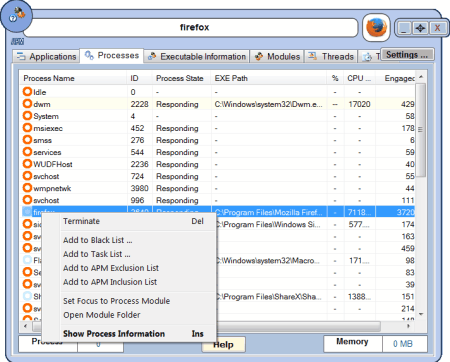The image size is (450, 362).
Task: Click the orange icon next to Idle process
Action: pos(27,92)
